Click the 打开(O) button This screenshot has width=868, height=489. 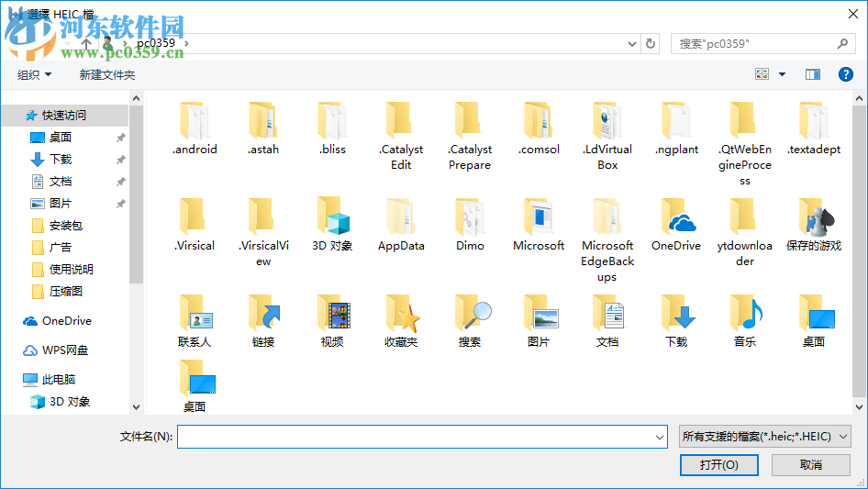[719, 464]
